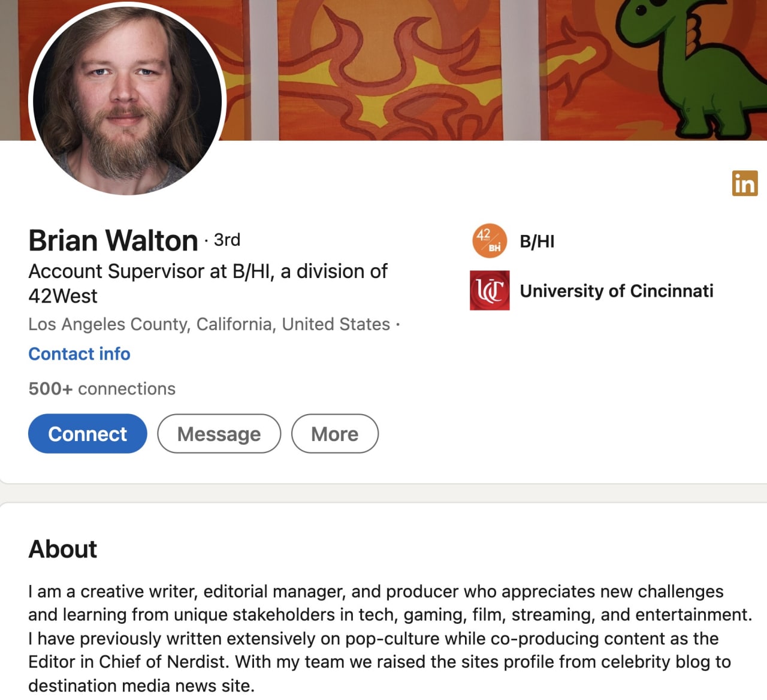
Task: Click the 3rd degree connection badge
Action: tap(227, 240)
